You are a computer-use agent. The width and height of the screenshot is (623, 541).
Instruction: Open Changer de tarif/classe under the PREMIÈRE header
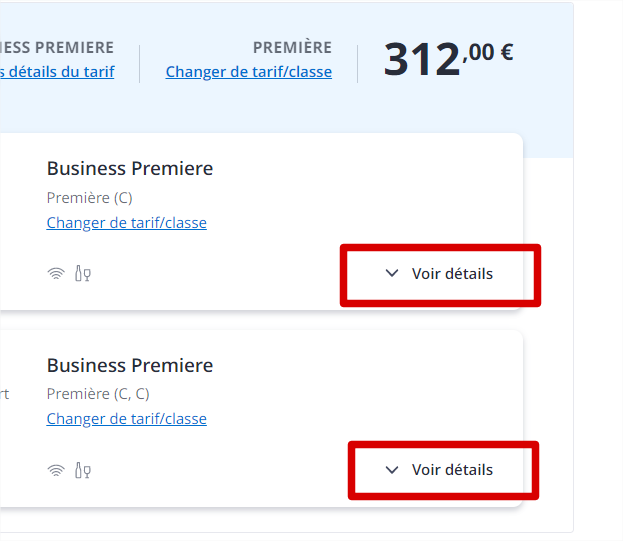point(249,72)
